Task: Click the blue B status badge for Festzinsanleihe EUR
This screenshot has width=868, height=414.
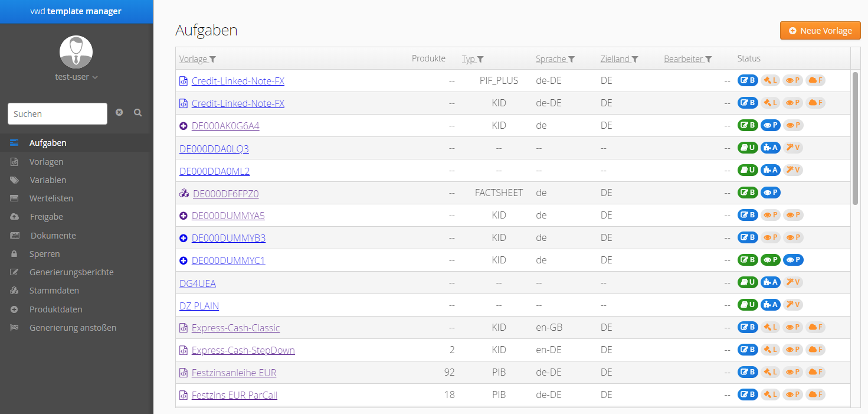Action: pos(748,372)
